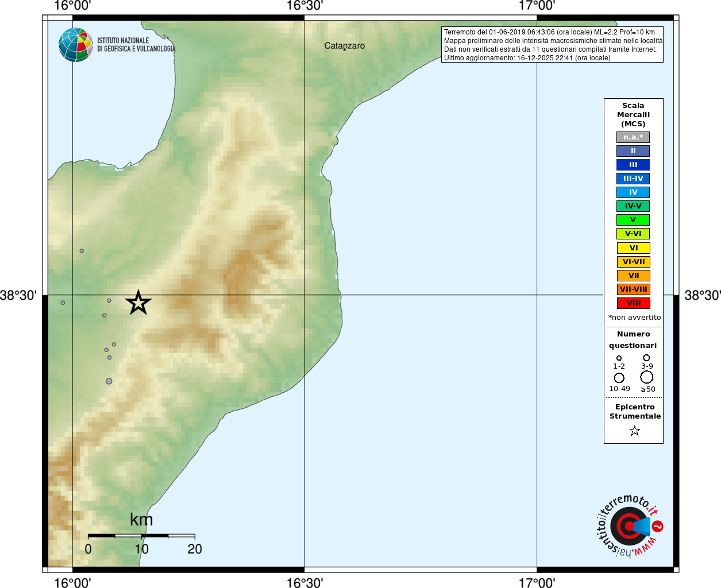Screen dimensions: 721x588
Task: Click the Scala Mercalli (MCS) legend title
Action: 634,115
